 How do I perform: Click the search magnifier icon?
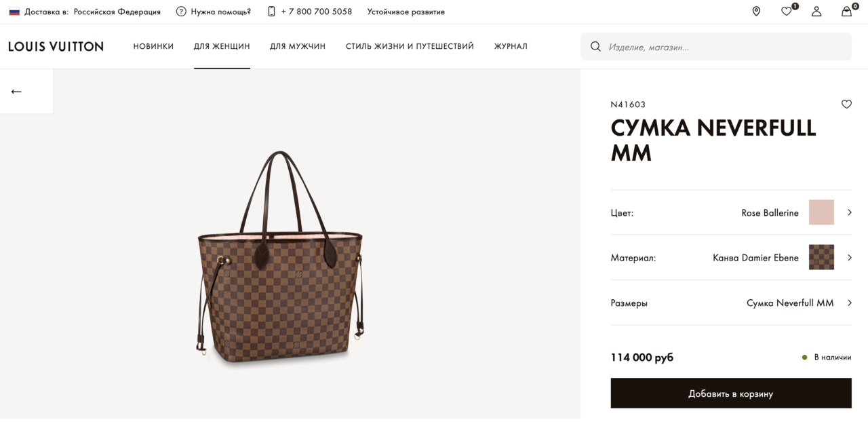point(595,47)
